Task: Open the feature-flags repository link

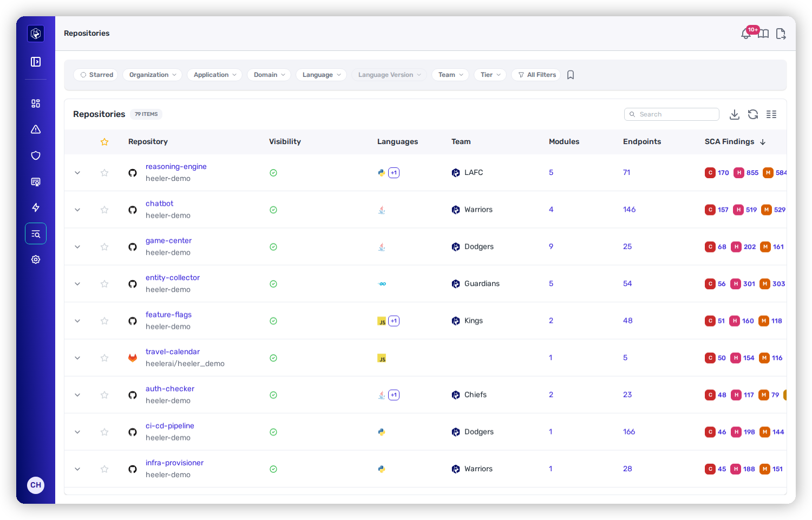Action: (x=168, y=315)
